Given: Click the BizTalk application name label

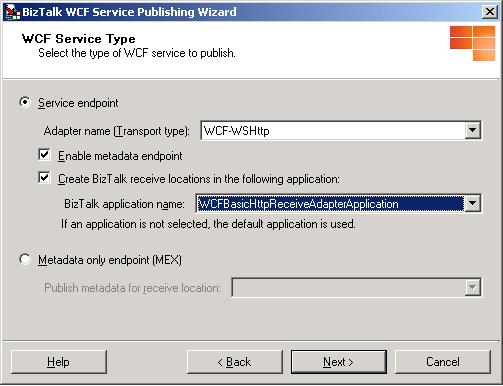Looking at the screenshot, I should [x=124, y=204].
